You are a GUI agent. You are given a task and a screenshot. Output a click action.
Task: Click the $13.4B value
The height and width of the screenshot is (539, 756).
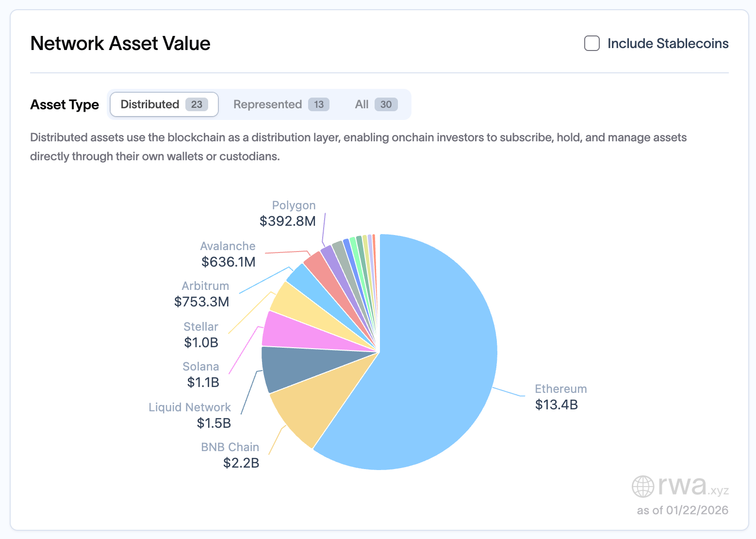click(x=557, y=404)
